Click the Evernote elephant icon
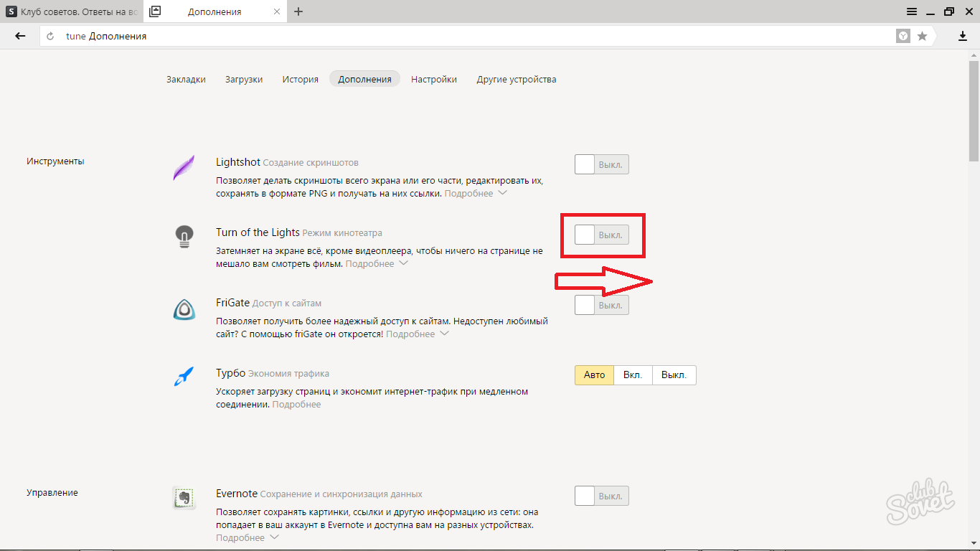 [184, 497]
